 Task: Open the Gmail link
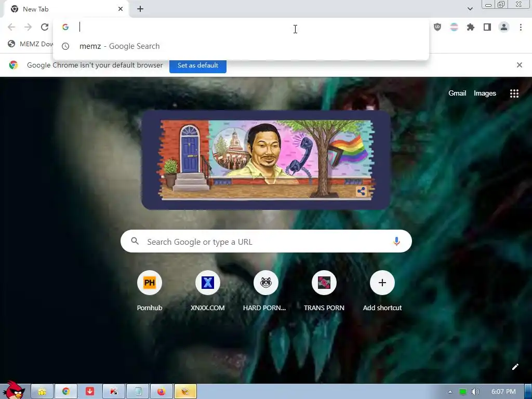pos(457,94)
